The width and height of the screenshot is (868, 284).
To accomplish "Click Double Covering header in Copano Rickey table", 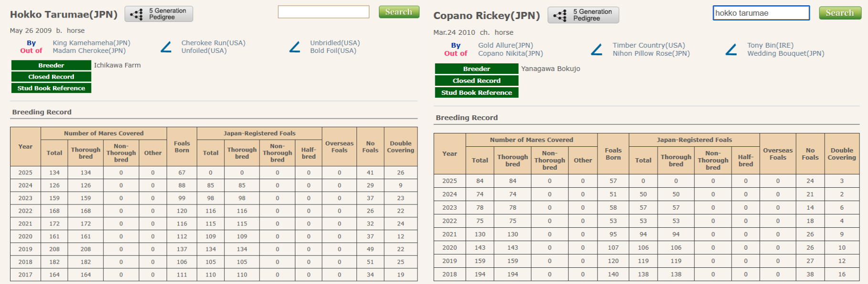I will [842, 154].
